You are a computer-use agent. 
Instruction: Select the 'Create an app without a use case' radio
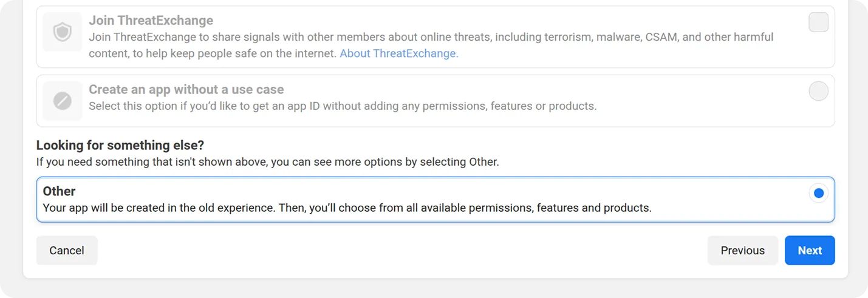pos(818,91)
